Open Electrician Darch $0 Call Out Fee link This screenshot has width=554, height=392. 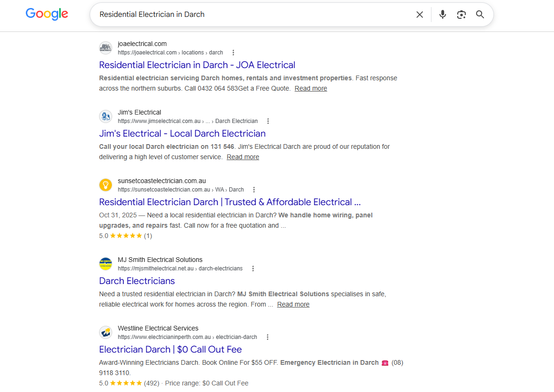tap(170, 350)
